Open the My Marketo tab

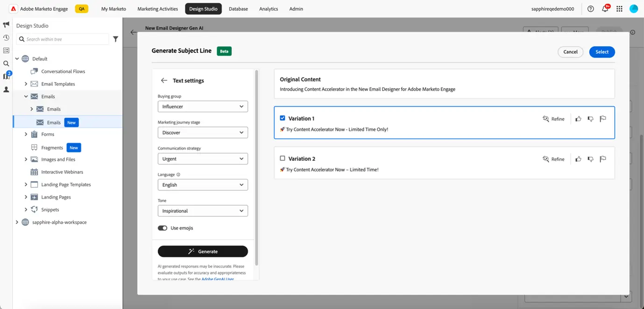pyautogui.click(x=113, y=9)
